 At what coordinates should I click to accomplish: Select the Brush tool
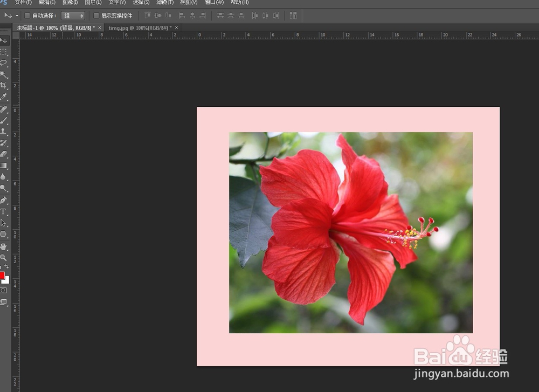point(3,120)
